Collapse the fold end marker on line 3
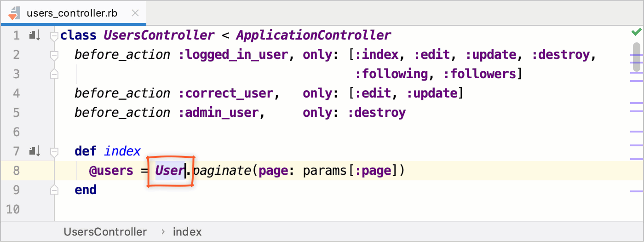Image resolution: width=644 pixels, height=242 pixels. click(x=54, y=74)
